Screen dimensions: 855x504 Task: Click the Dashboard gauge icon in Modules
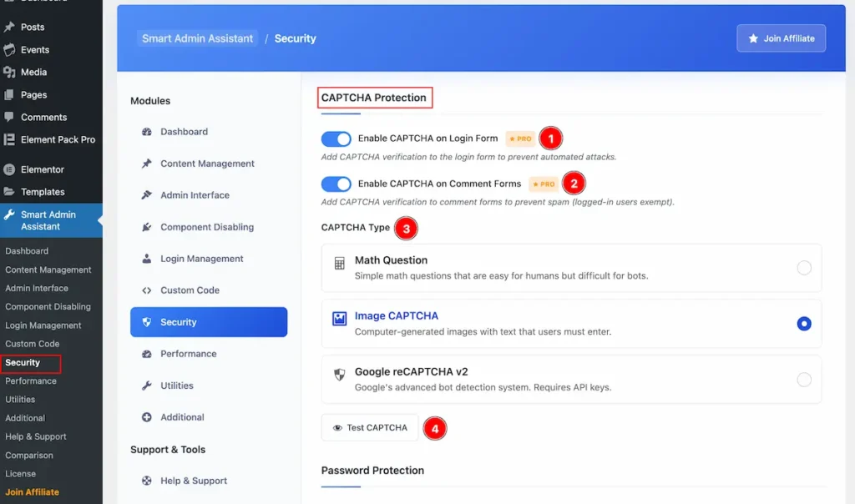[147, 131]
